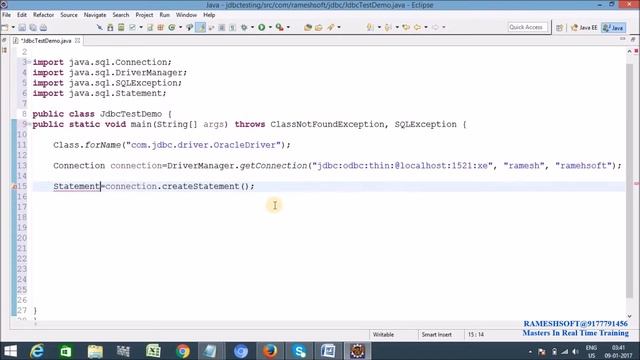The image size is (640, 360).
Task: Open the Source menu
Action: click(x=69, y=15)
